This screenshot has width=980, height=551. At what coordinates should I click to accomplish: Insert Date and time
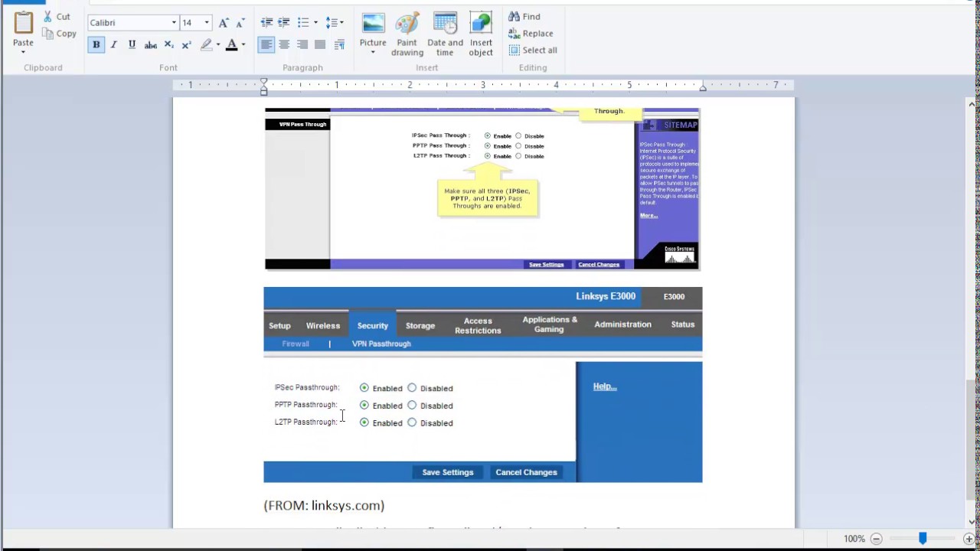pos(445,34)
